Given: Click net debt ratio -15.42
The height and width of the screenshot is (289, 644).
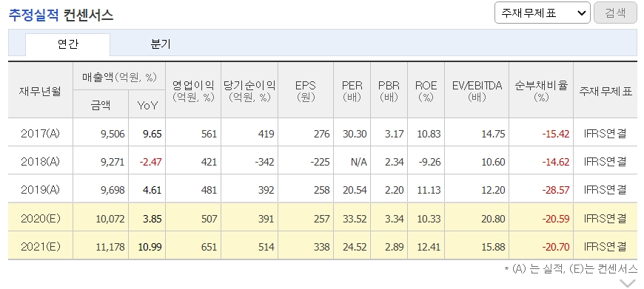Looking at the screenshot, I should (x=556, y=134).
